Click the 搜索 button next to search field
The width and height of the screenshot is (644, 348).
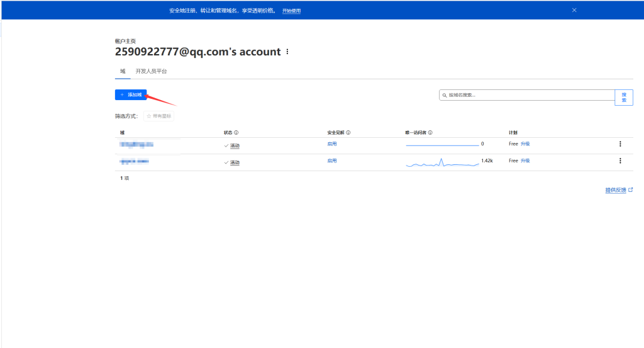click(x=624, y=98)
